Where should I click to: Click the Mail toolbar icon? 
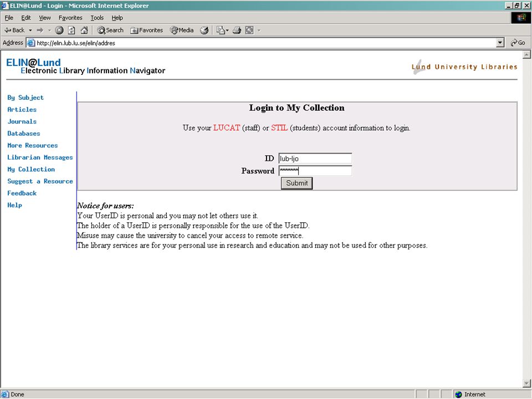[221, 30]
